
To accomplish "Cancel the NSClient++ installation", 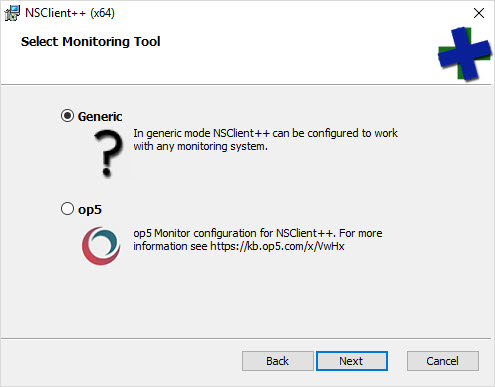I will click(x=443, y=361).
